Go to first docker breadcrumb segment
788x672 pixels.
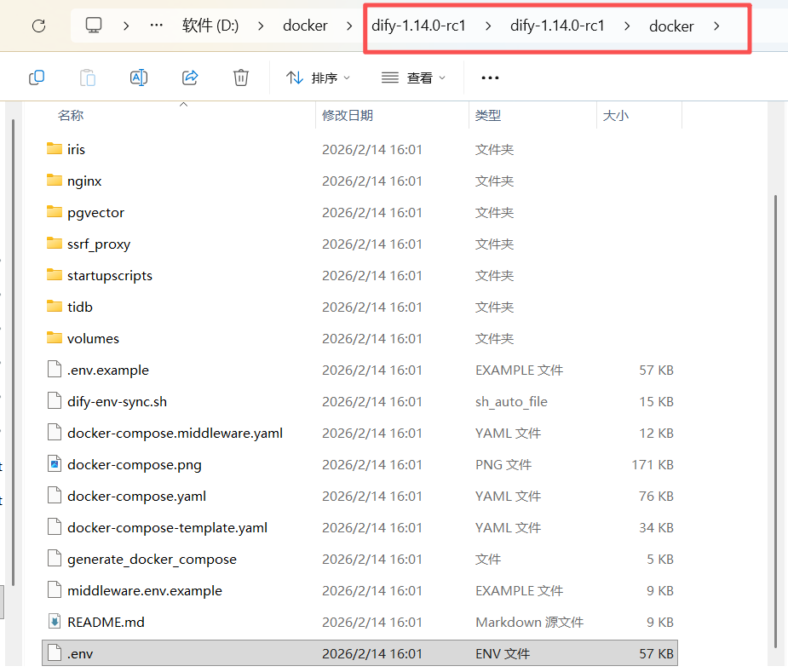[305, 26]
